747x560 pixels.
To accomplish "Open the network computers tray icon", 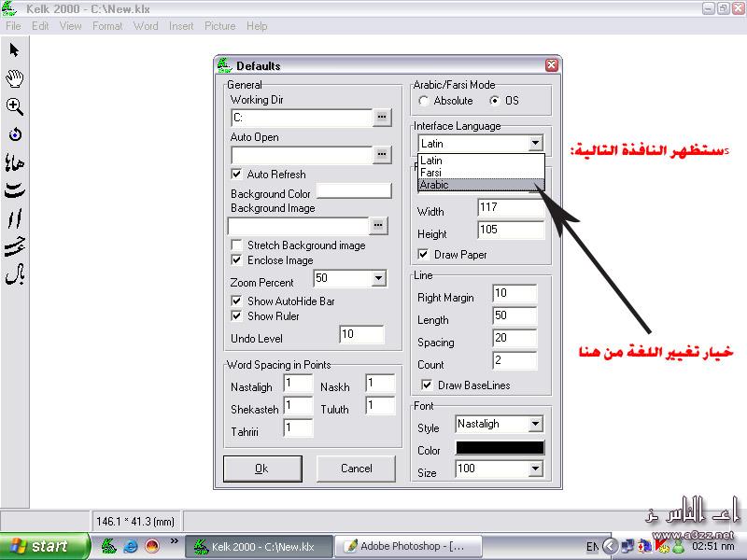I will [x=627, y=546].
